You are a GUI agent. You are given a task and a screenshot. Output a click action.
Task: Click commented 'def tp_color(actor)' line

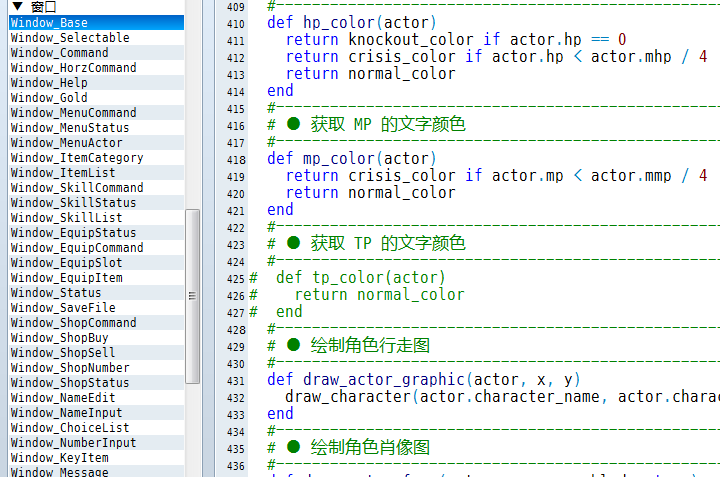pos(361,277)
